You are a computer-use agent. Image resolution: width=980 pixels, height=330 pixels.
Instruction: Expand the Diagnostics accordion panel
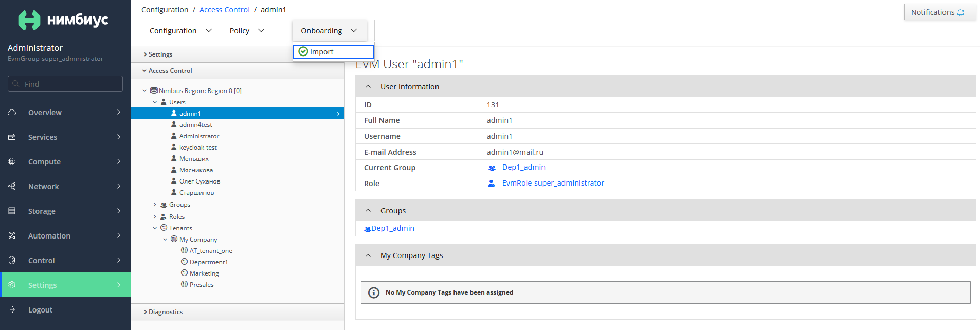pos(238,312)
